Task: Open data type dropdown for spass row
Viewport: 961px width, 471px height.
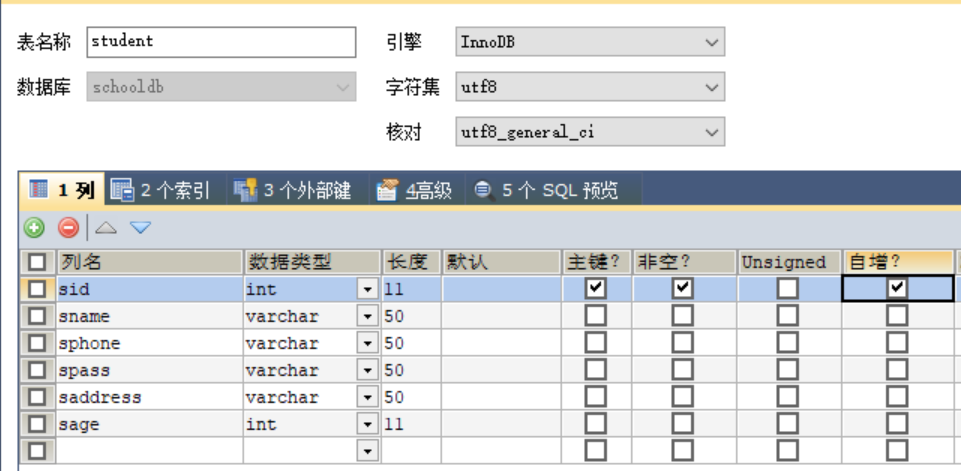Action: pos(367,370)
